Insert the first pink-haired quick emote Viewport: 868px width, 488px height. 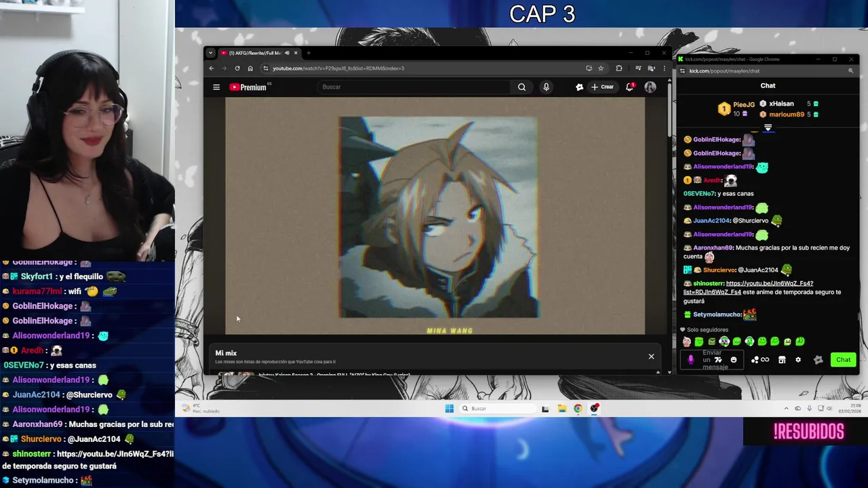click(687, 342)
